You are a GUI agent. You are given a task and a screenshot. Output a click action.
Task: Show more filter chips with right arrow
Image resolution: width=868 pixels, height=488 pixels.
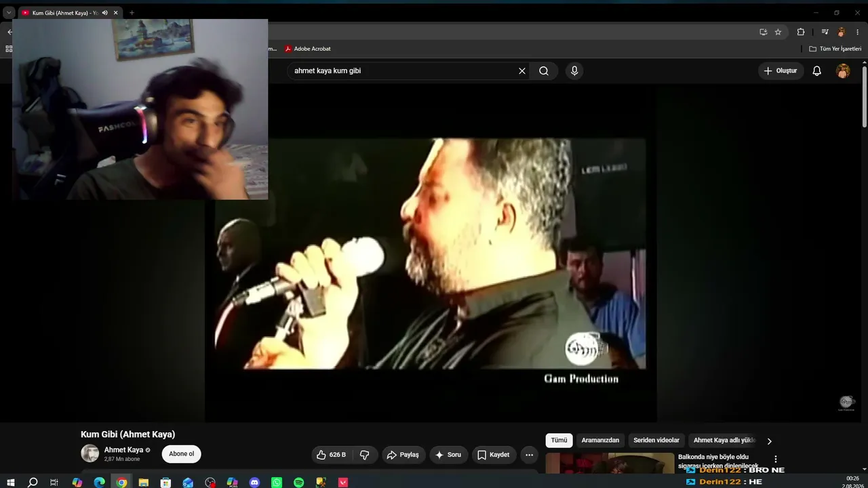(769, 441)
